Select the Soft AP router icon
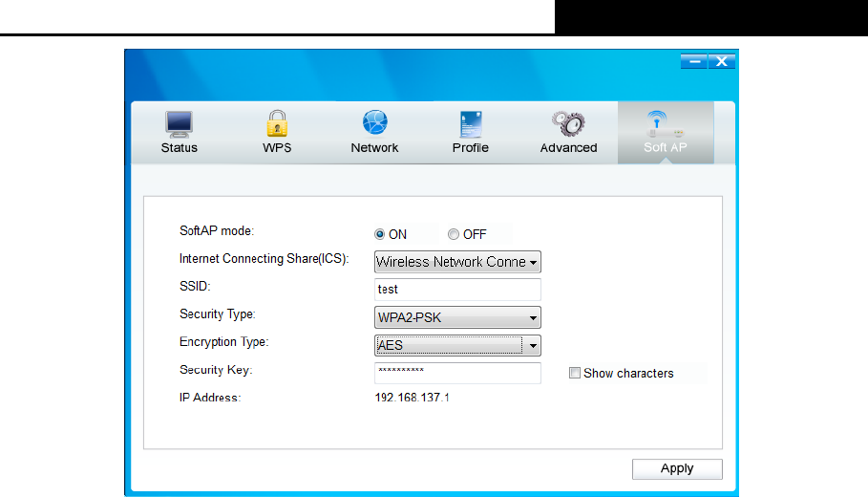The height and width of the screenshot is (497, 868). [665, 124]
